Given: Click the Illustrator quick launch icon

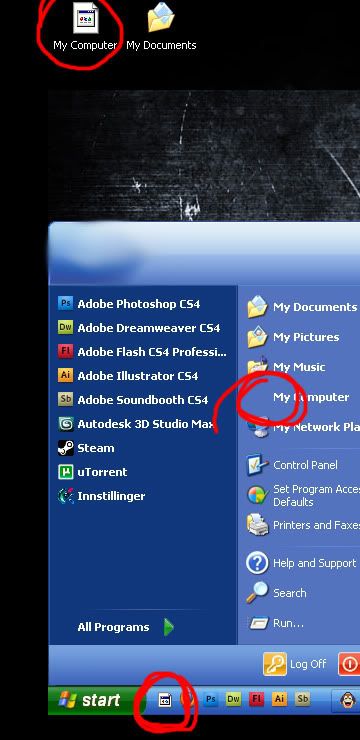Looking at the screenshot, I should 279,699.
